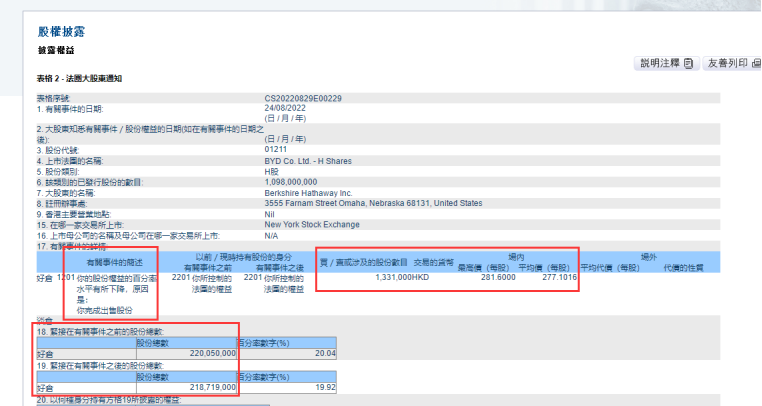This screenshot has height=406, width=762.
Task: Click the printer icon beside 友善列印
Action: pos(756,63)
